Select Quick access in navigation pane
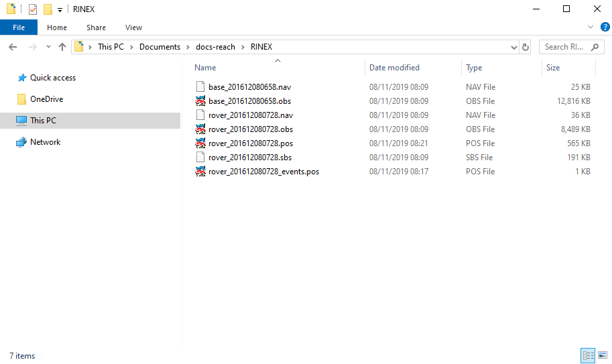The height and width of the screenshot is (364, 612). pyautogui.click(x=53, y=78)
